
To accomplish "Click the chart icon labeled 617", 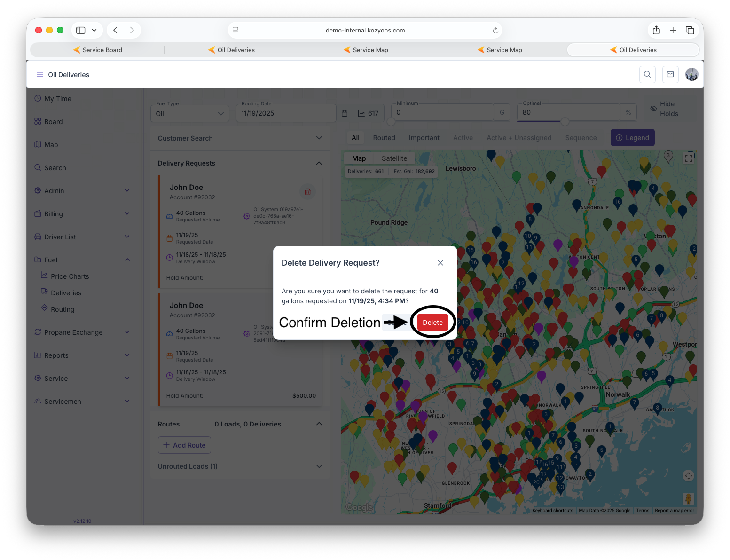I will (x=368, y=113).
